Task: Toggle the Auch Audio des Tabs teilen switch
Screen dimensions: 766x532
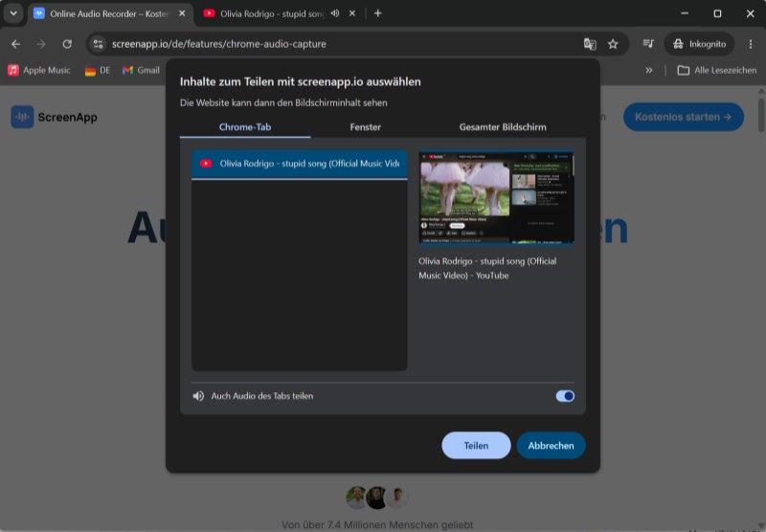Action: [565, 396]
